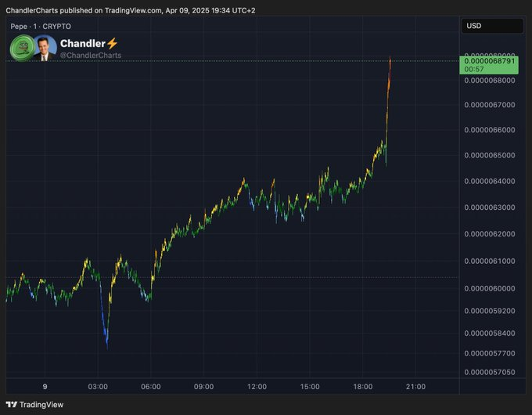The height and width of the screenshot is (415, 532).
Task: Click the @ChandlerCharts handle
Action: tap(91, 56)
